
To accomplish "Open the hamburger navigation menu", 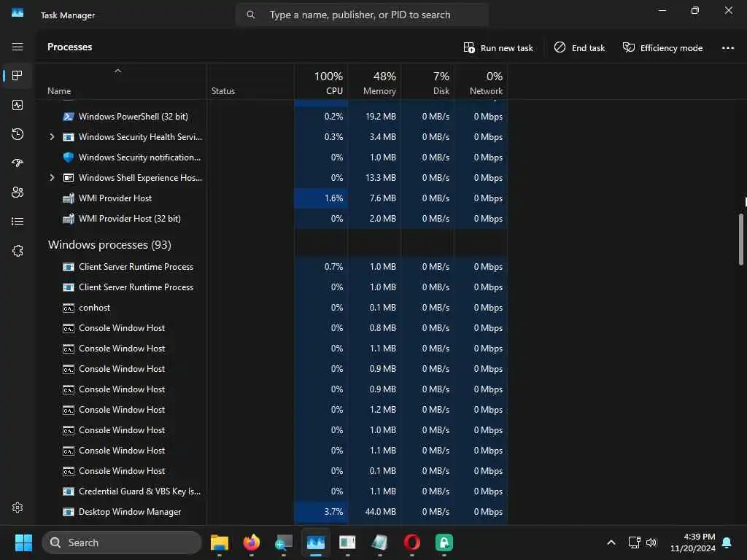I will 18,47.
